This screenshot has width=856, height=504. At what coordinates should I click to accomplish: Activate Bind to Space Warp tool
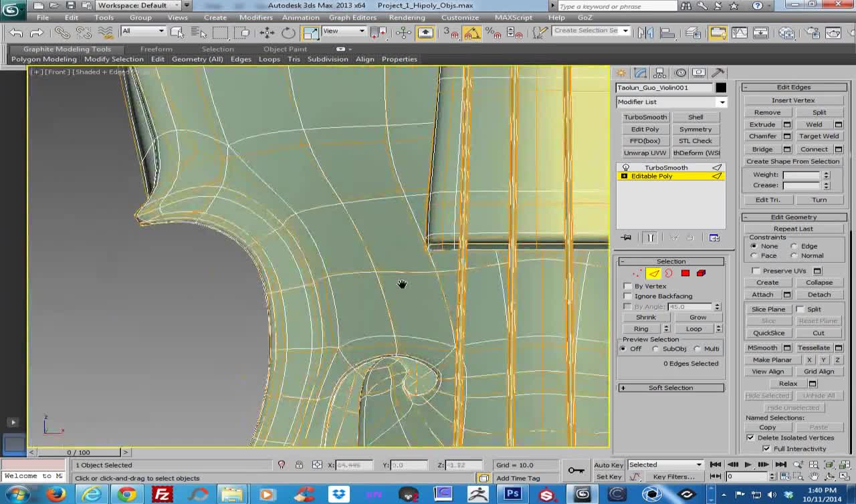tap(105, 32)
